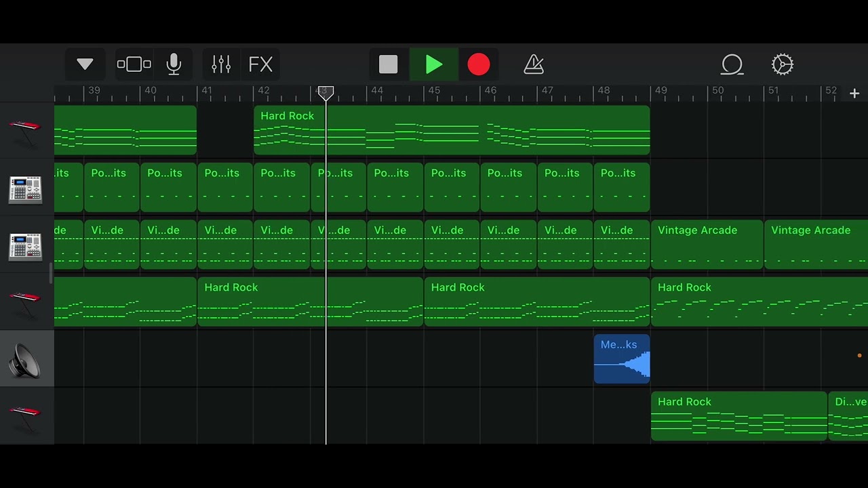Select the speaker audio track header

[26, 359]
